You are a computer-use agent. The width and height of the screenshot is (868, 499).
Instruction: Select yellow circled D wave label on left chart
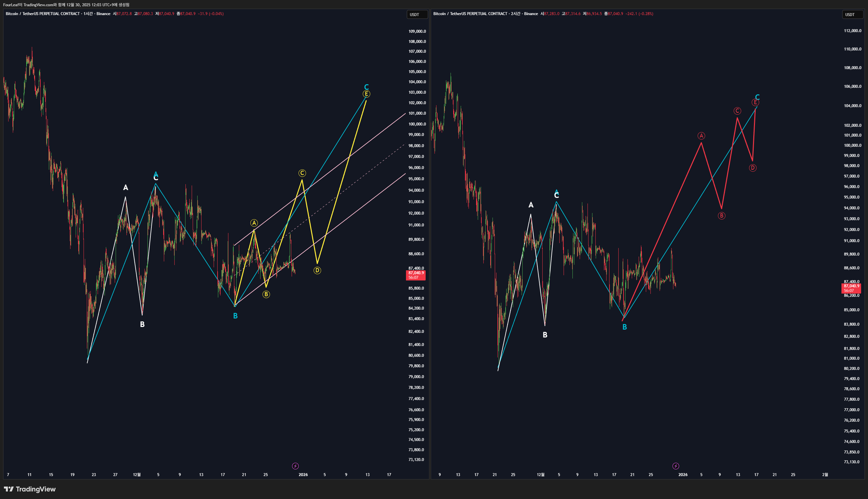(317, 270)
